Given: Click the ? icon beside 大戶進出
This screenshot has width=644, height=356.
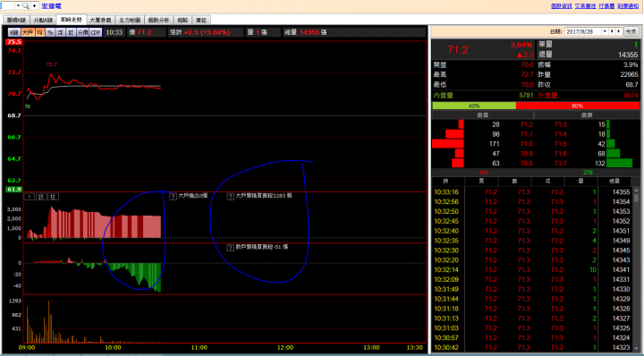Looking at the screenshot, I should [x=173, y=196].
